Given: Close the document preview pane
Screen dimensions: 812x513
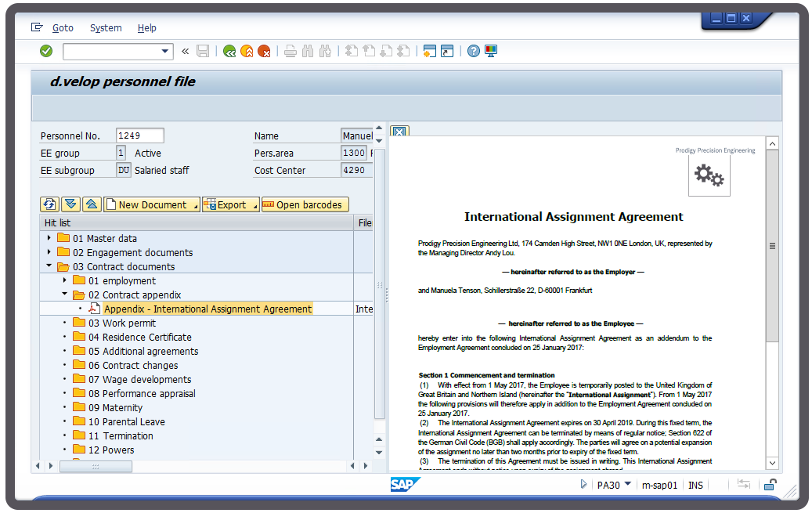Looking at the screenshot, I should click(x=399, y=131).
